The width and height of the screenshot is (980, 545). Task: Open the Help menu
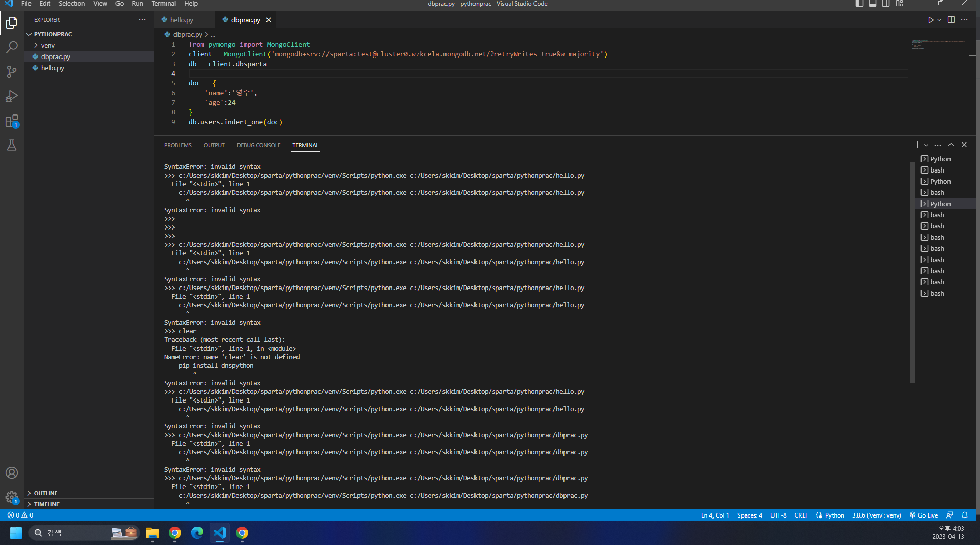(191, 4)
